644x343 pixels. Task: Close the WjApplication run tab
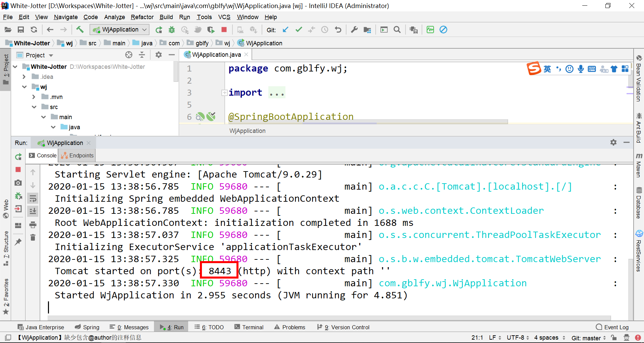89,143
